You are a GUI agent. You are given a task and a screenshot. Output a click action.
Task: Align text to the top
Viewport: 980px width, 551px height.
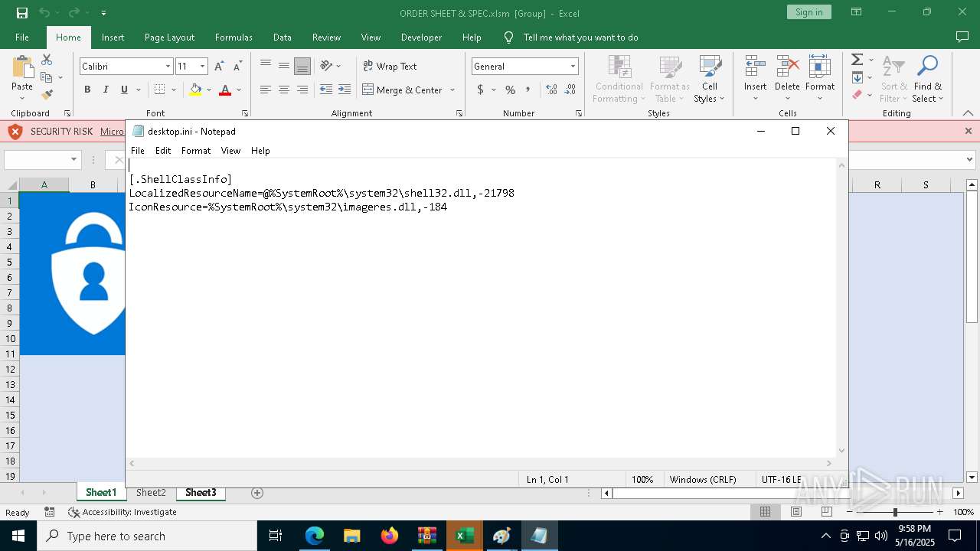266,66
